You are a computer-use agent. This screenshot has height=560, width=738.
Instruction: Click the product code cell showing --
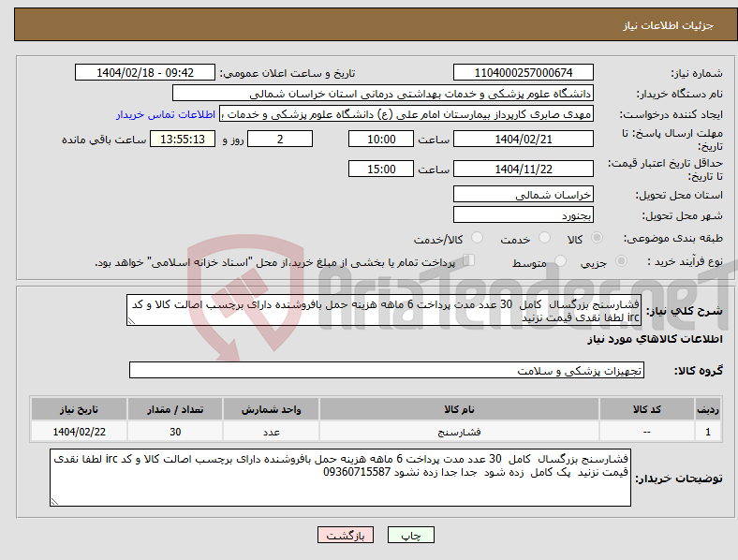point(647,432)
